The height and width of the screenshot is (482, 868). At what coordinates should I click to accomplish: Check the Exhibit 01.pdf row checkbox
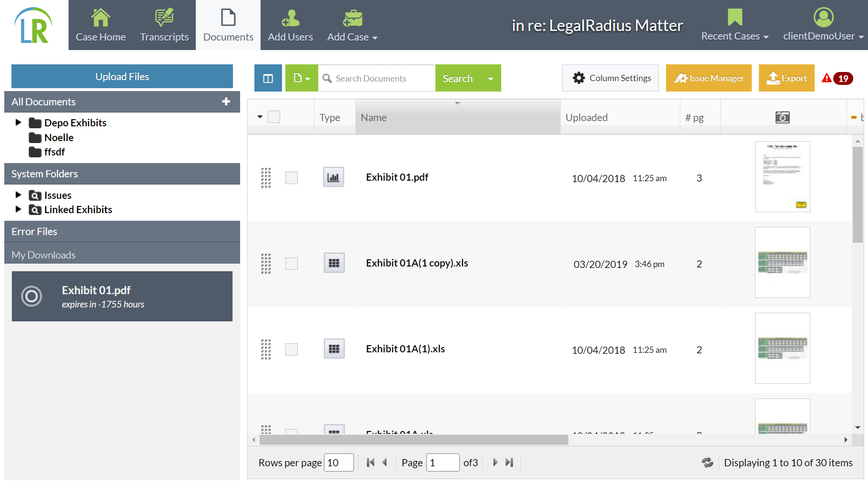click(292, 178)
